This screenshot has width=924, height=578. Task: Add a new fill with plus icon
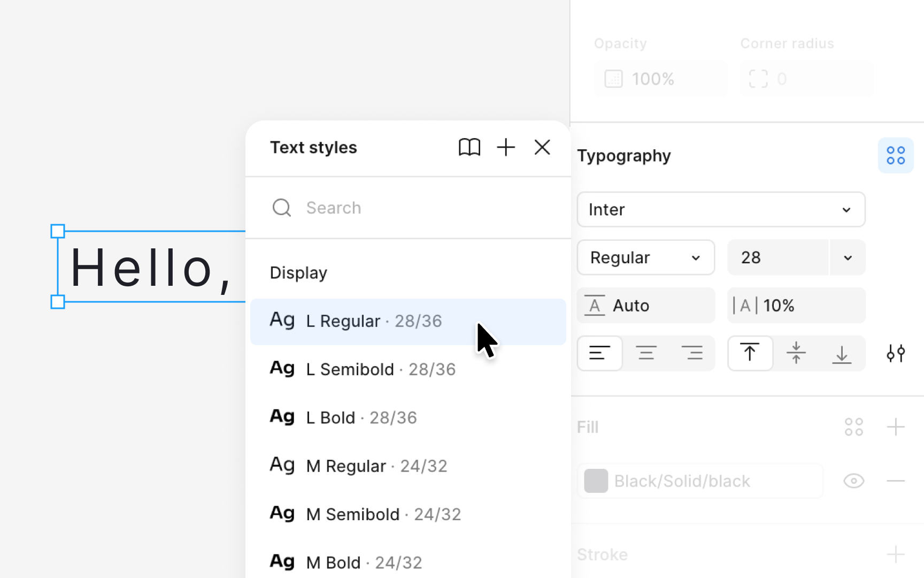[x=896, y=427]
